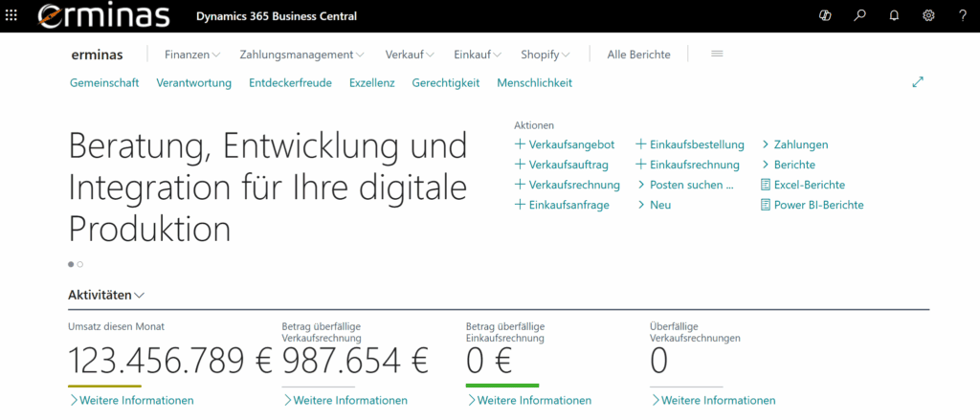Expand the Neu action group

[x=655, y=205]
